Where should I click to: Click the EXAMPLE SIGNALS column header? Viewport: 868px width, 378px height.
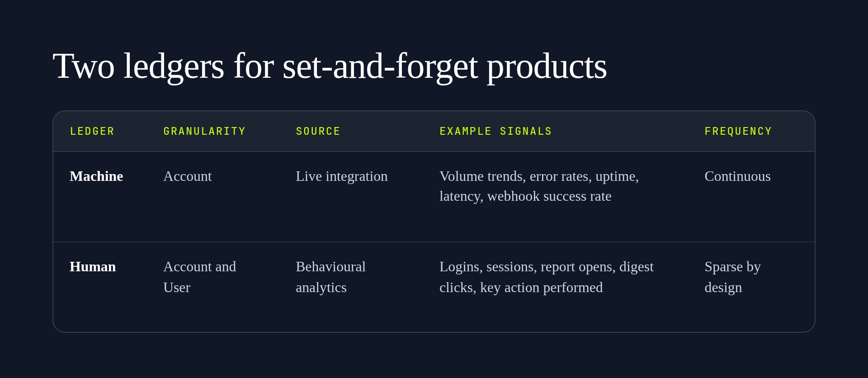pyautogui.click(x=495, y=131)
